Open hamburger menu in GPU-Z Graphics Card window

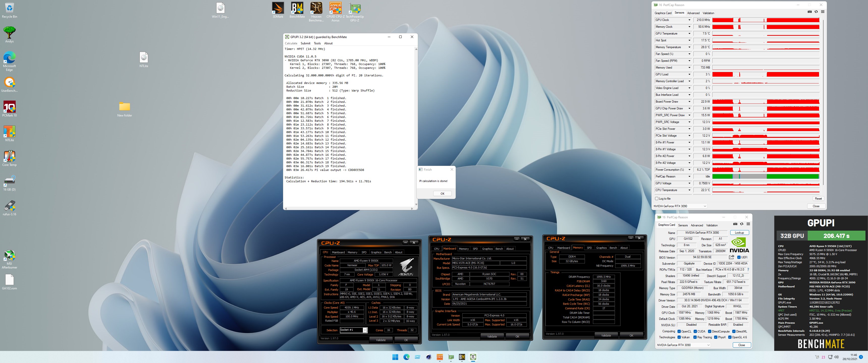click(748, 224)
